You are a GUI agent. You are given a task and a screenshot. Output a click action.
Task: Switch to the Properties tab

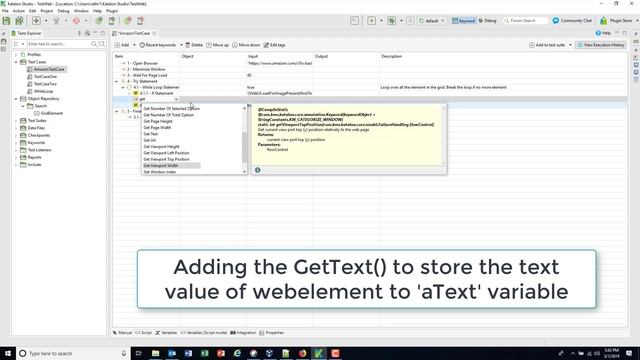point(271,333)
